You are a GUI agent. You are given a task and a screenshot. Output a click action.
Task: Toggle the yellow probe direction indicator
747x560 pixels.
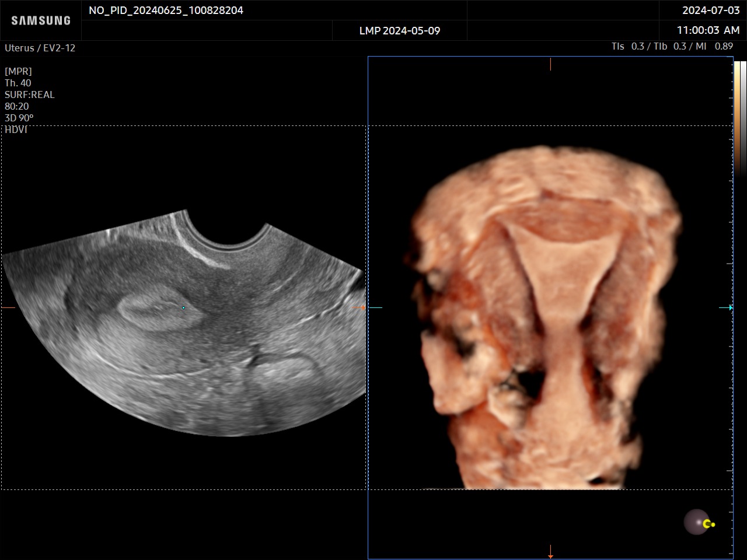[710, 524]
